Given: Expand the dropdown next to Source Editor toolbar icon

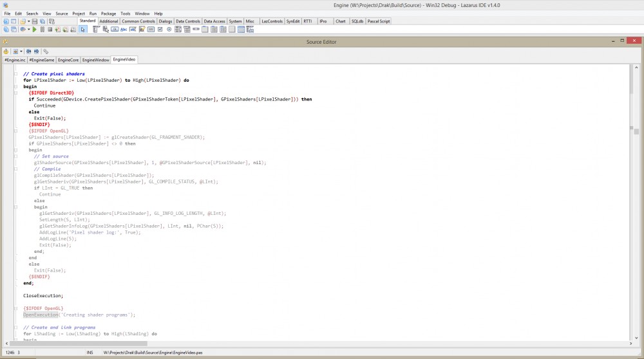Looking at the screenshot, I should pyautogui.click(x=21, y=51).
